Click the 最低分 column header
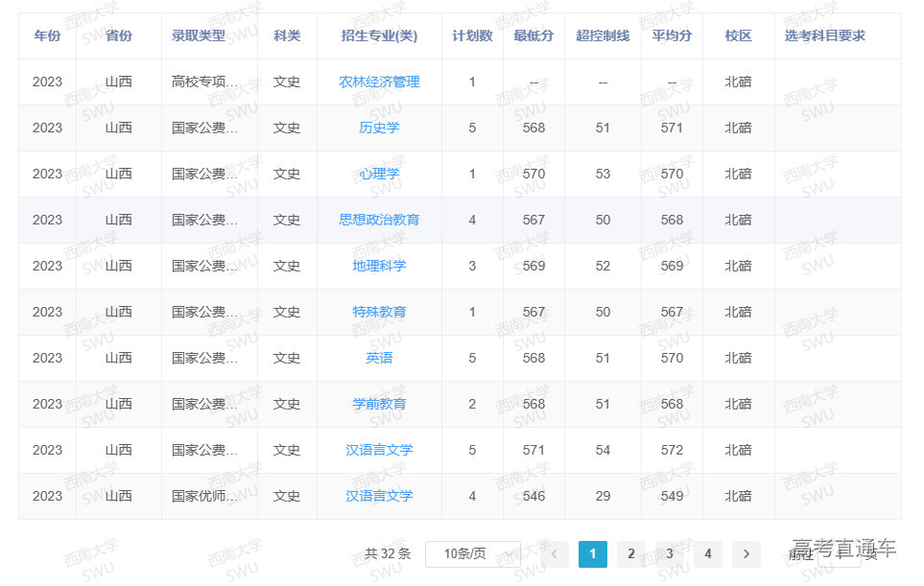Viewport: 924px width, 586px height. [533, 36]
